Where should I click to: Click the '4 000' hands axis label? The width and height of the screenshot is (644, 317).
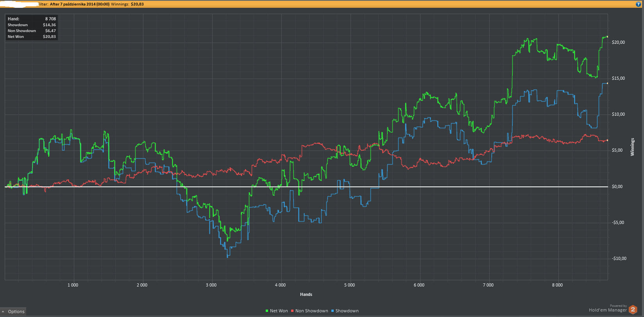pyautogui.click(x=280, y=285)
